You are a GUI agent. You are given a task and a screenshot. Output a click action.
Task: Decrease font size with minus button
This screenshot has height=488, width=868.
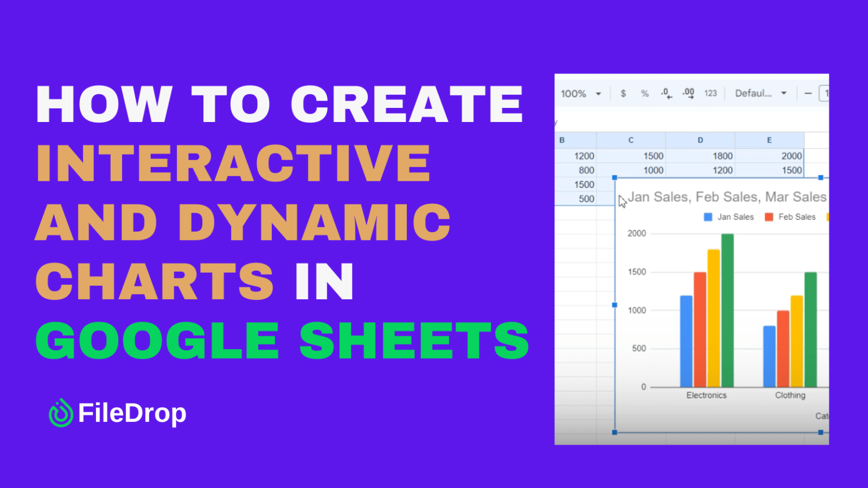(x=808, y=94)
